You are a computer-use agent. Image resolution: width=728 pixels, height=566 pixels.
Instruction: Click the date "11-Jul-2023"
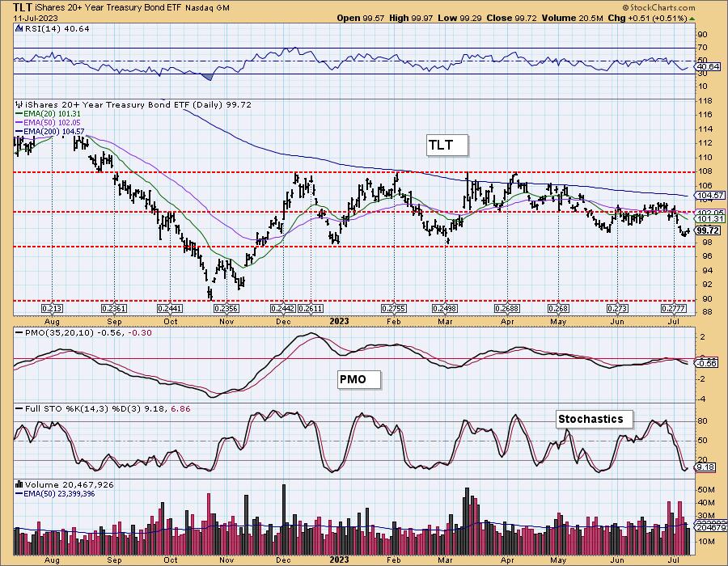point(36,18)
